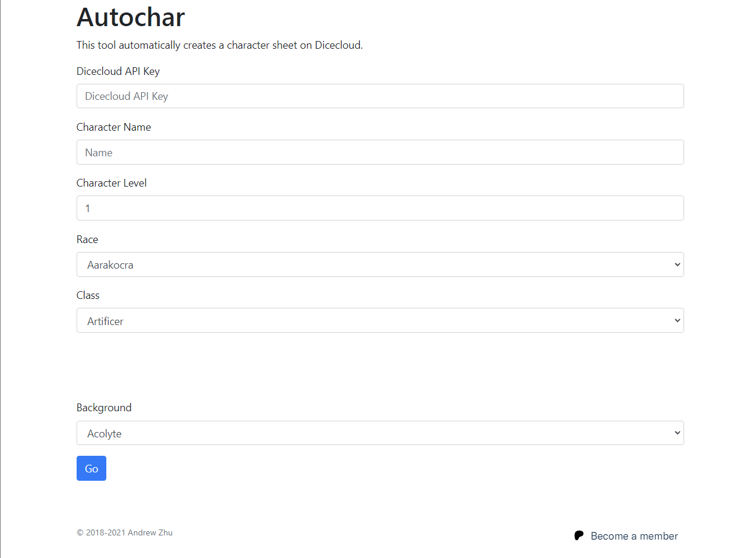756x558 pixels.
Task: Click the Character Level label
Action: (x=112, y=183)
